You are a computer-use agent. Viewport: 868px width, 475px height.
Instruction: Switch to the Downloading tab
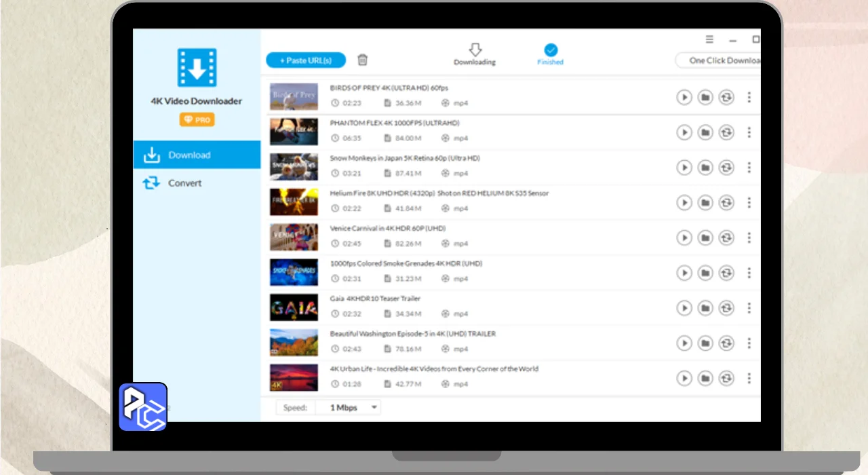[x=475, y=55]
